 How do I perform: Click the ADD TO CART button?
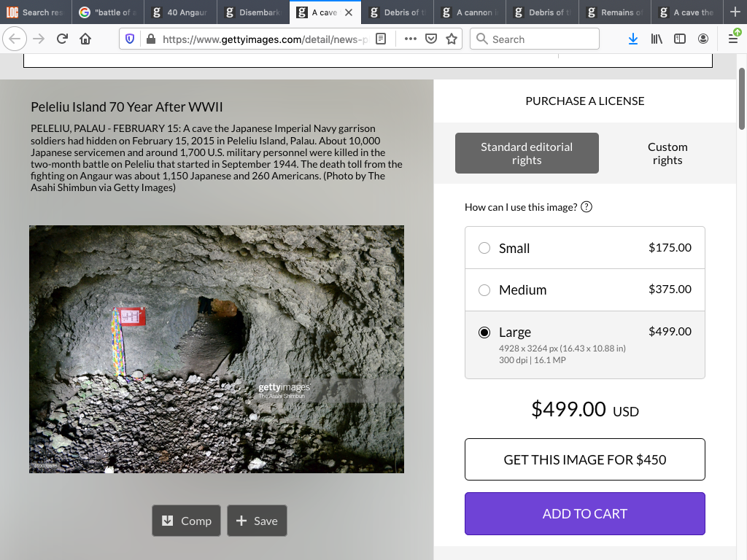[x=585, y=513]
